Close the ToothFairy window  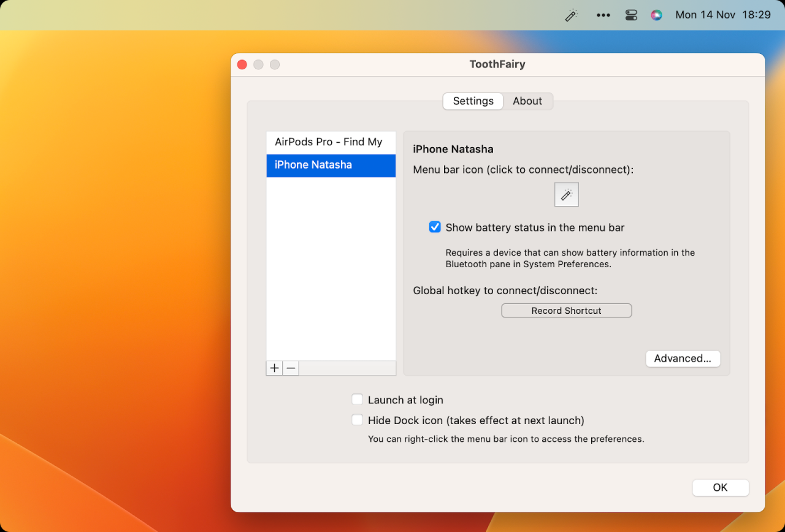242,64
